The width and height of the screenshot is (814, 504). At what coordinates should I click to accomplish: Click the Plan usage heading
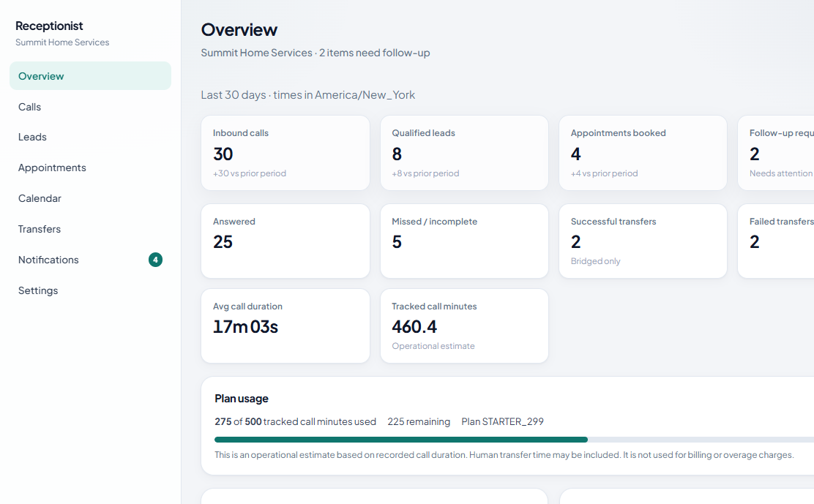(242, 399)
